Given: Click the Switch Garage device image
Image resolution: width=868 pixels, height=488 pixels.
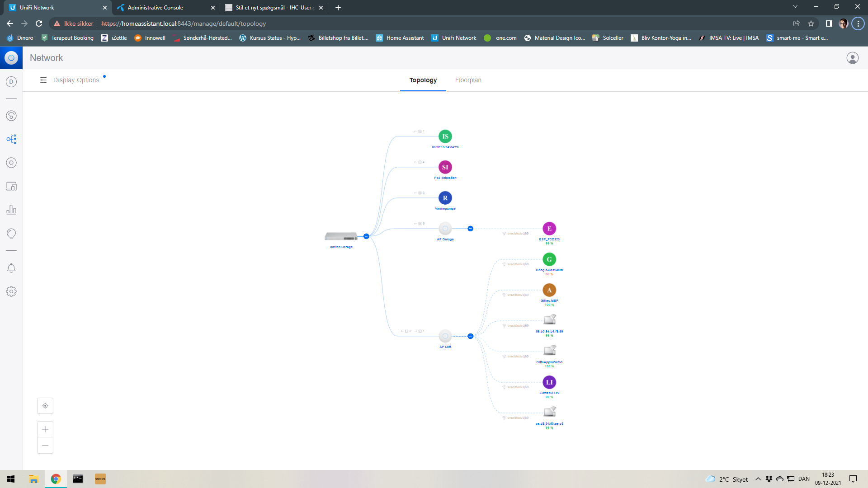Looking at the screenshot, I should tap(341, 236).
